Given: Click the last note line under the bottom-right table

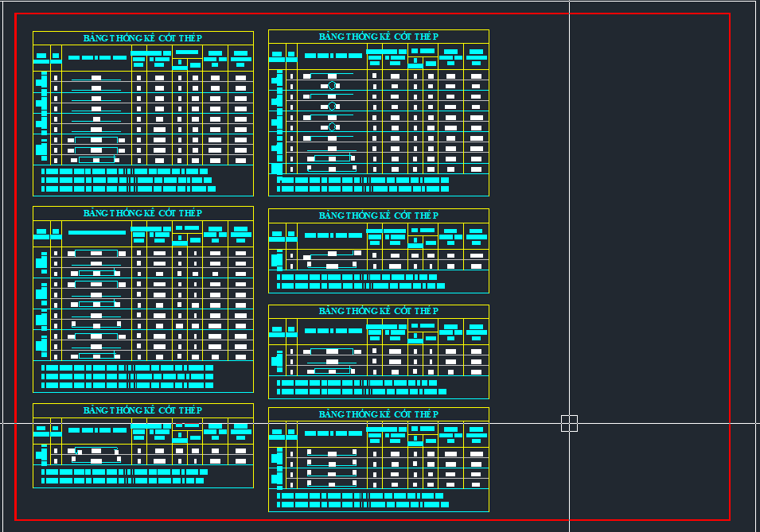Looking at the screenshot, I should tap(363, 504).
